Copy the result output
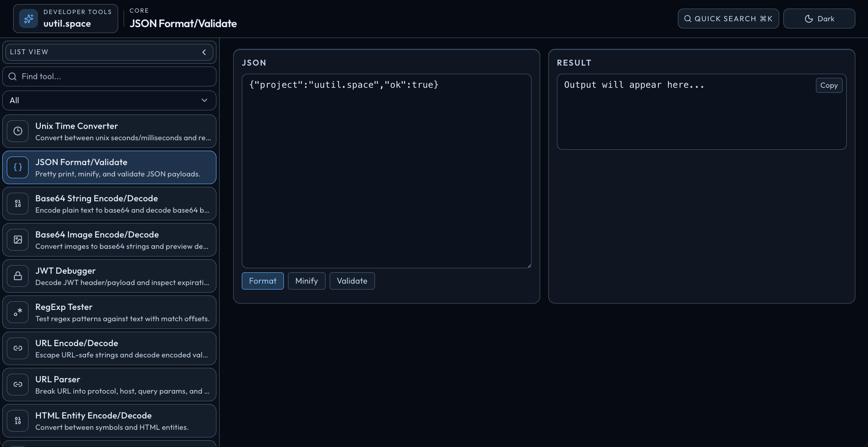 point(829,85)
